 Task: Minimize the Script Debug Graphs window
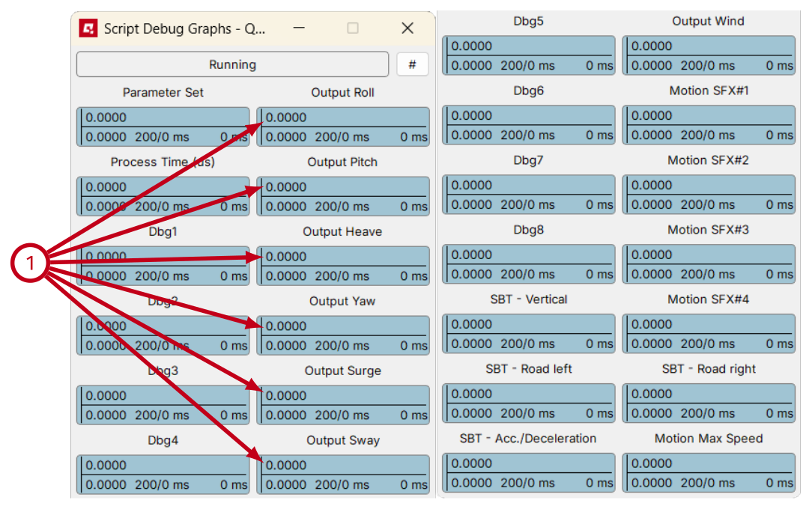point(299,28)
